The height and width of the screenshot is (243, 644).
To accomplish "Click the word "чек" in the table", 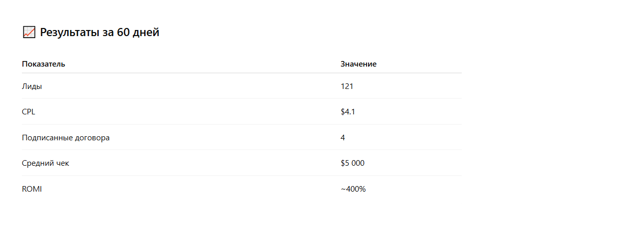I will 63,163.
